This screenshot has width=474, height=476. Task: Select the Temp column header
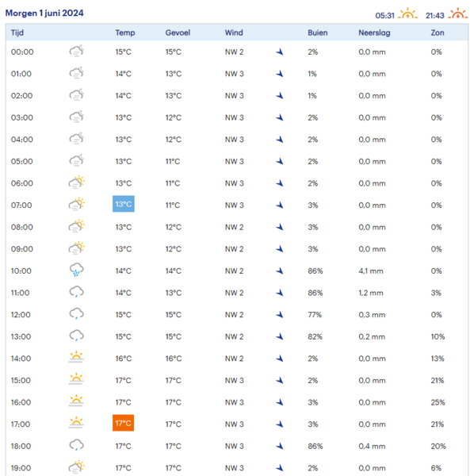[125, 33]
